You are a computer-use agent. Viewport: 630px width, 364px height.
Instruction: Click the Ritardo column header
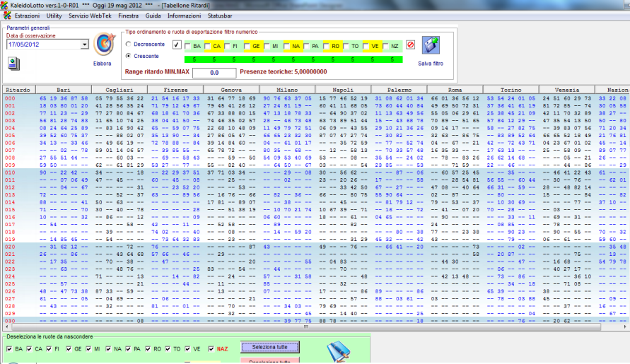[x=19, y=90]
